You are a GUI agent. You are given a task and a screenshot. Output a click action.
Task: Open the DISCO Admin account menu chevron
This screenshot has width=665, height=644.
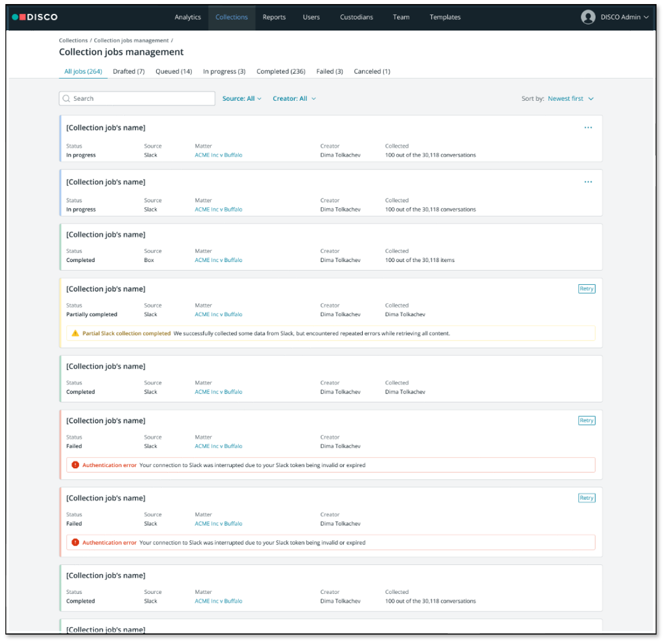coord(646,17)
